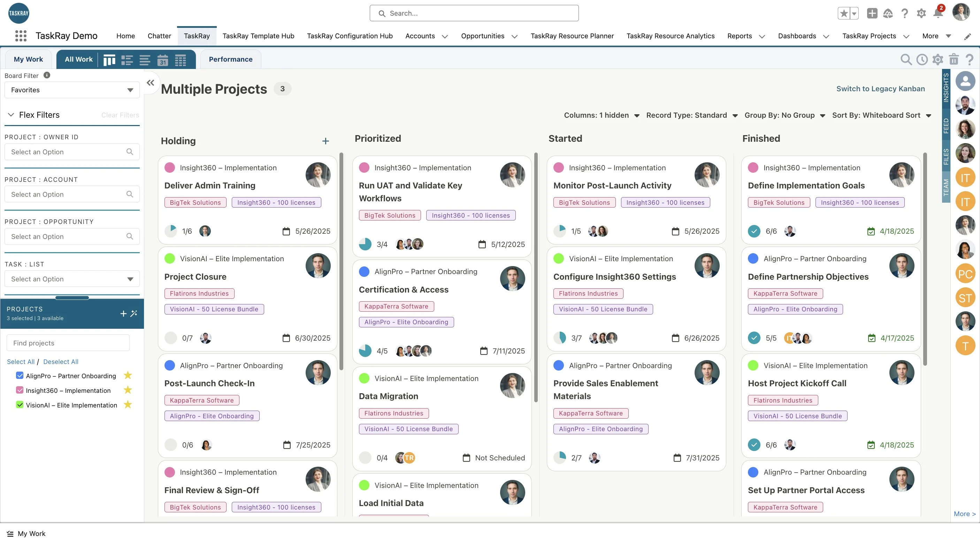Viewport: 980px width, 544px height.
Task: Expand the Accounts nav dropdown arrow
Action: 445,37
